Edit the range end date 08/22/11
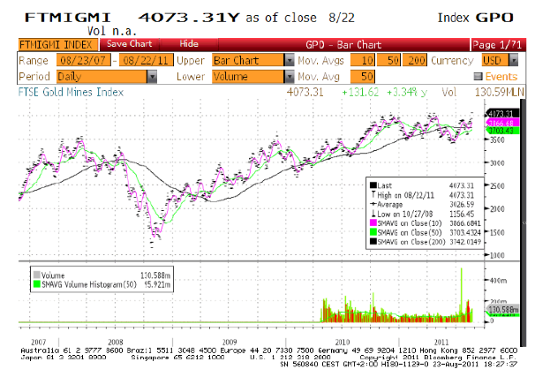 coord(146,60)
